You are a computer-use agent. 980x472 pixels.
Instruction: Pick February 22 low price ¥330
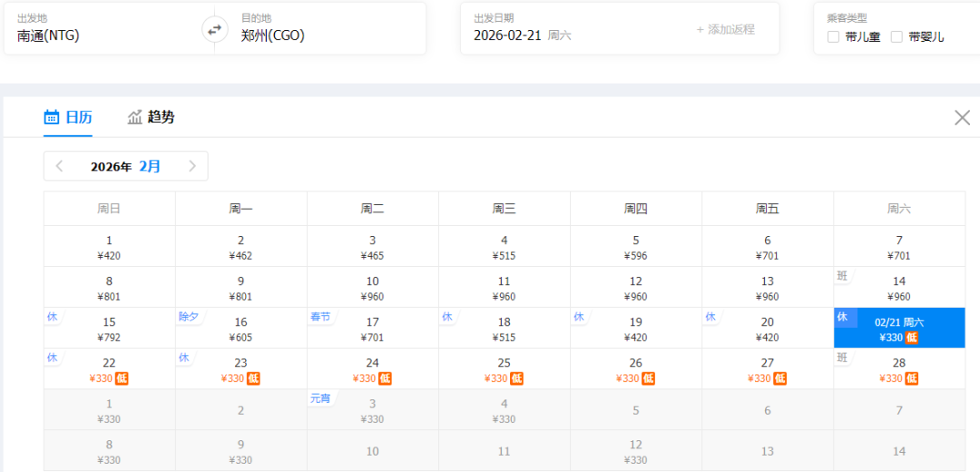click(109, 369)
